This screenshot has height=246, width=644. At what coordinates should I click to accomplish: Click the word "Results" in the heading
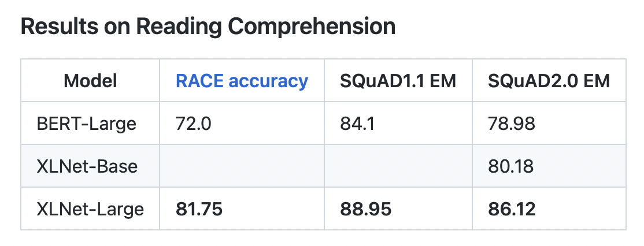58,27
